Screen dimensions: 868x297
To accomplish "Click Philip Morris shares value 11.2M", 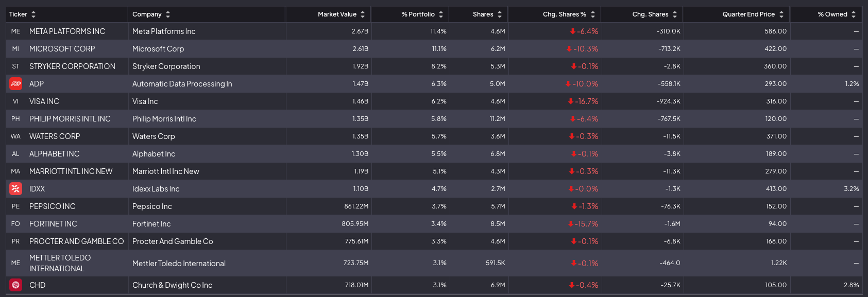I will tap(498, 119).
